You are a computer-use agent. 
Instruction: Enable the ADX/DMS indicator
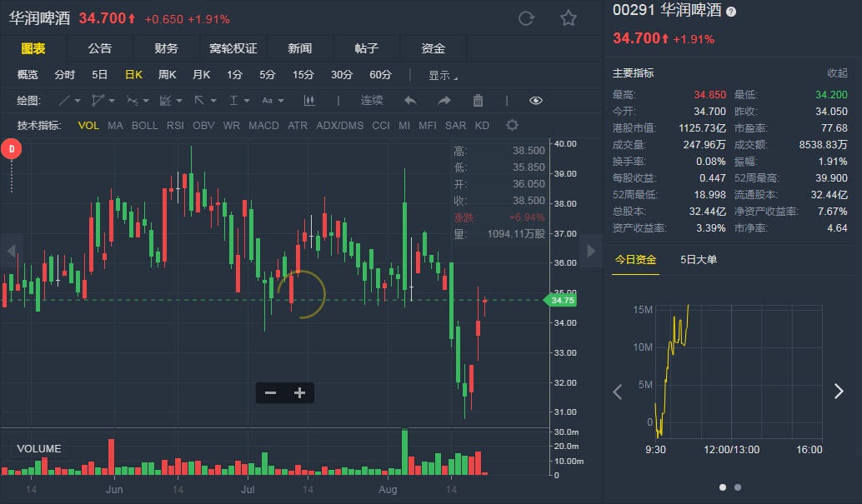[340, 125]
